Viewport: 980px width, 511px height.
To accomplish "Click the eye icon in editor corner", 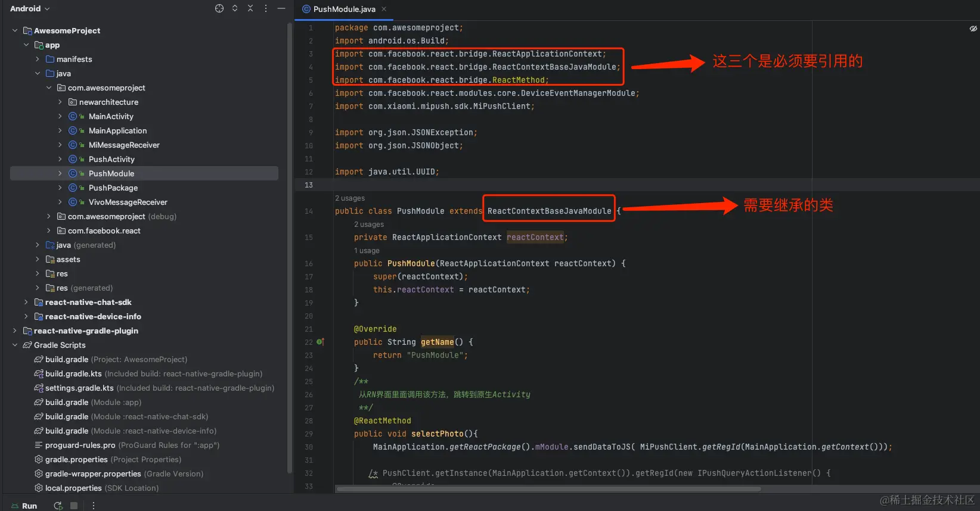I will [973, 29].
